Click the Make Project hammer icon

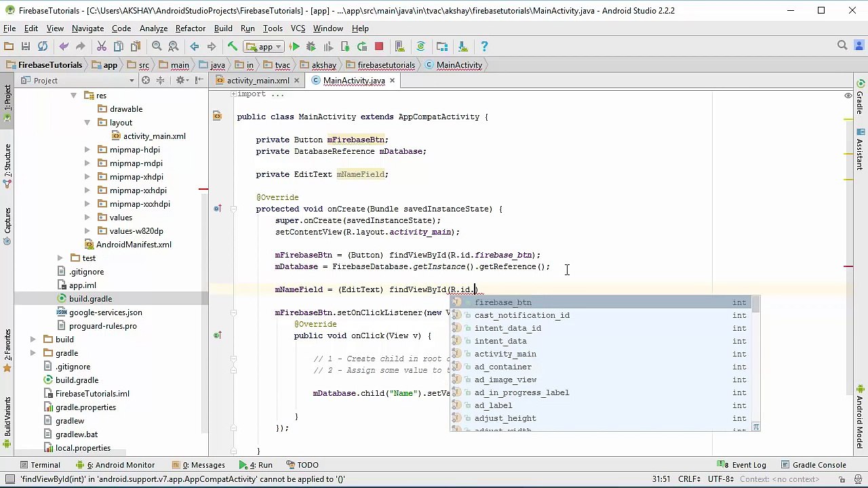coord(233,46)
